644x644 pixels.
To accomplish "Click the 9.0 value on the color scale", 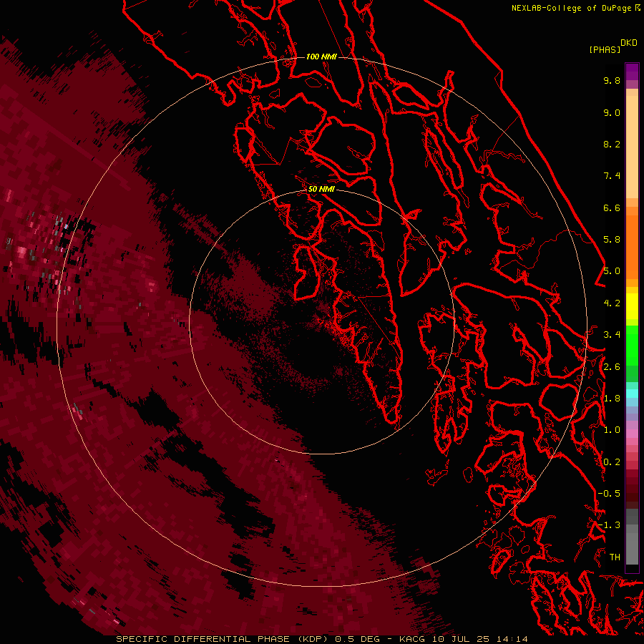I will point(612,112).
